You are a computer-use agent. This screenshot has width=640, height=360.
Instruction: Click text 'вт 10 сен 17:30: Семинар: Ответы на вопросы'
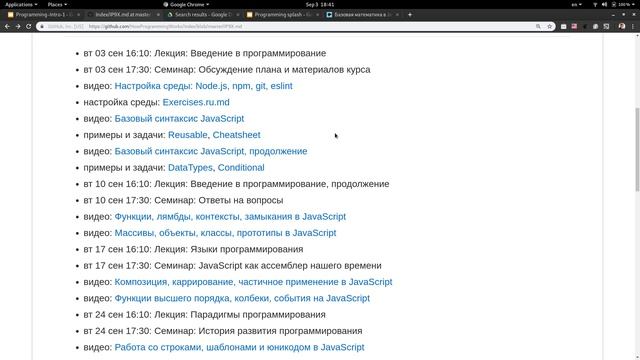click(x=183, y=200)
